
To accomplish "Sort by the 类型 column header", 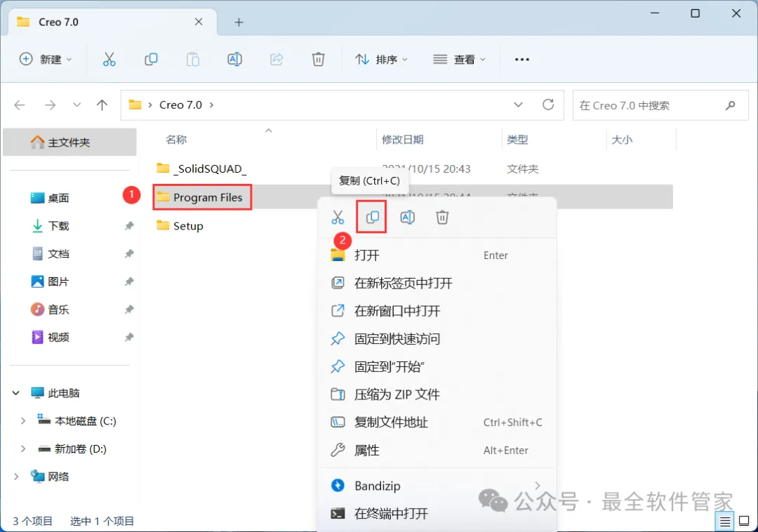I will (517, 140).
